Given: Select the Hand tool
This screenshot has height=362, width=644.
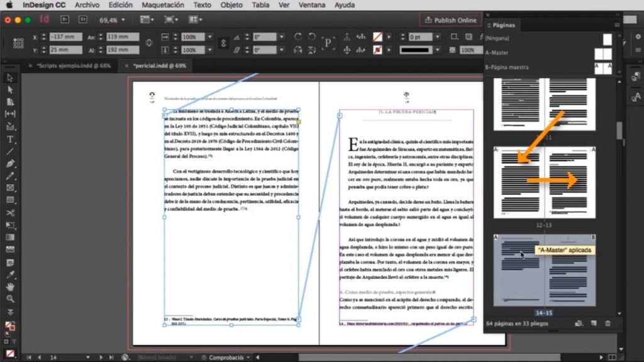Looking at the screenshot, I should click(10, 286).
